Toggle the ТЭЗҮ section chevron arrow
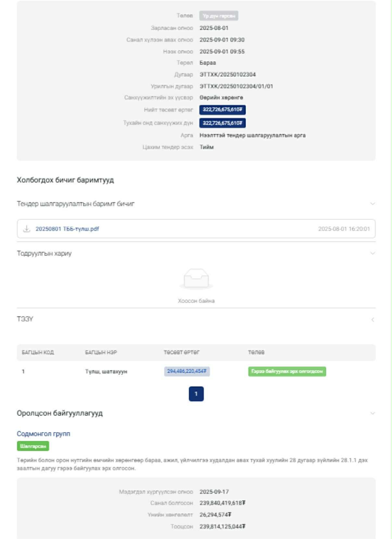This screenshot has height=539, width=392. [372, 320]
